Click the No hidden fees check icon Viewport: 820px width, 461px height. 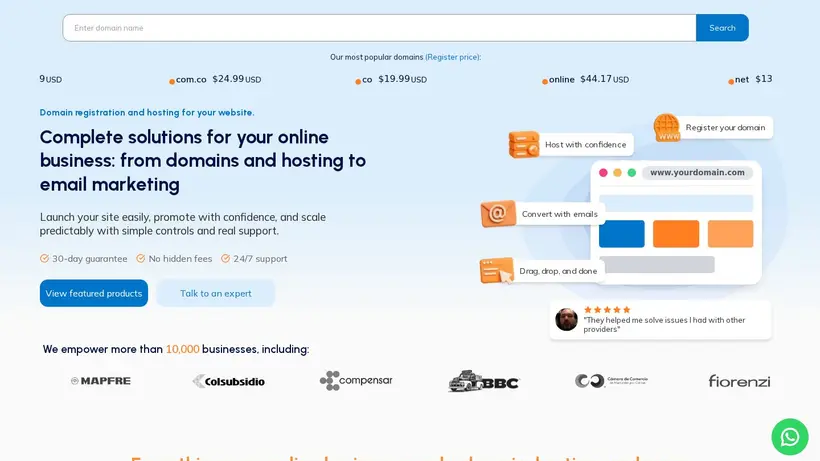(141, 258)
